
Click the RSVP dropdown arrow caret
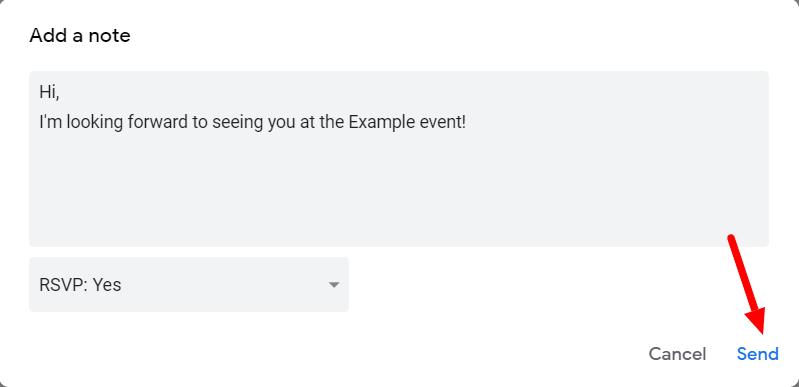point(334,285)
